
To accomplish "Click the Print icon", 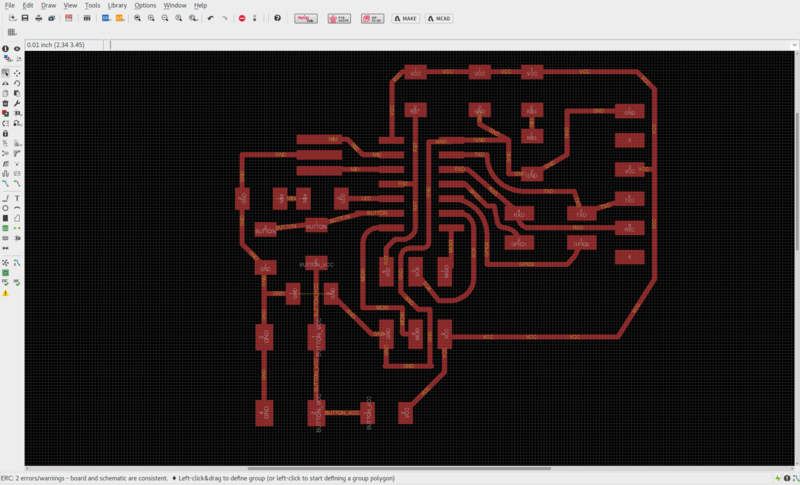I will tap(38, 18).
